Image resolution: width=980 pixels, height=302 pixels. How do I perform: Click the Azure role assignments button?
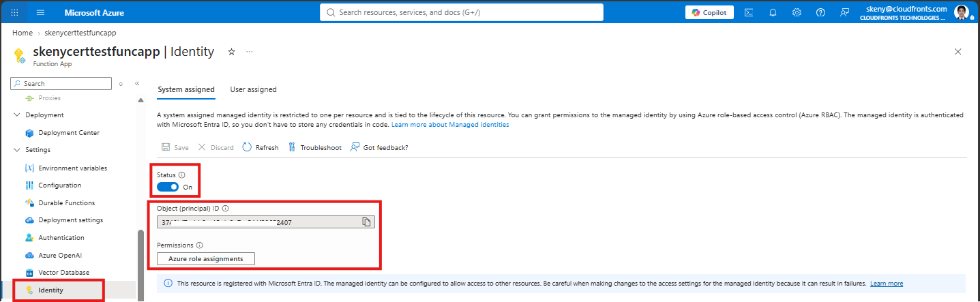pyautogui.click(x=205, y=258)
